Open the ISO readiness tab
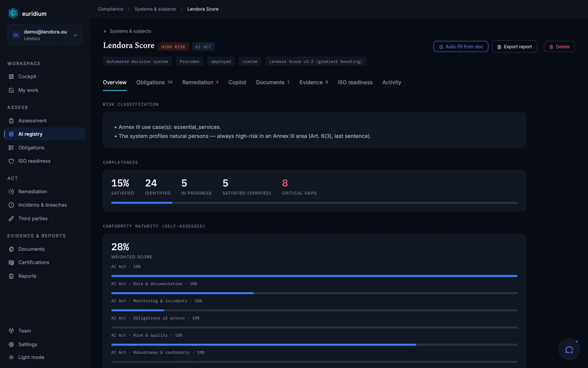Image resolution: width=588 pixels, height=368 pixels. (x=355, y=82)
